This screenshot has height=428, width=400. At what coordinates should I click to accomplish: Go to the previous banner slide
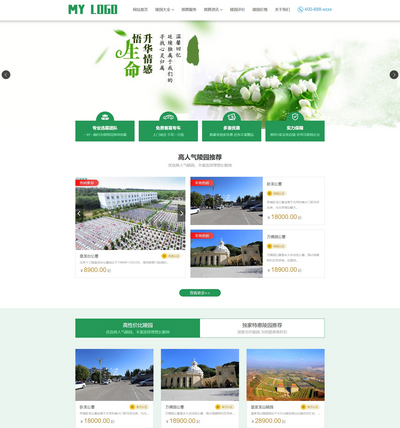click(6, 74)
